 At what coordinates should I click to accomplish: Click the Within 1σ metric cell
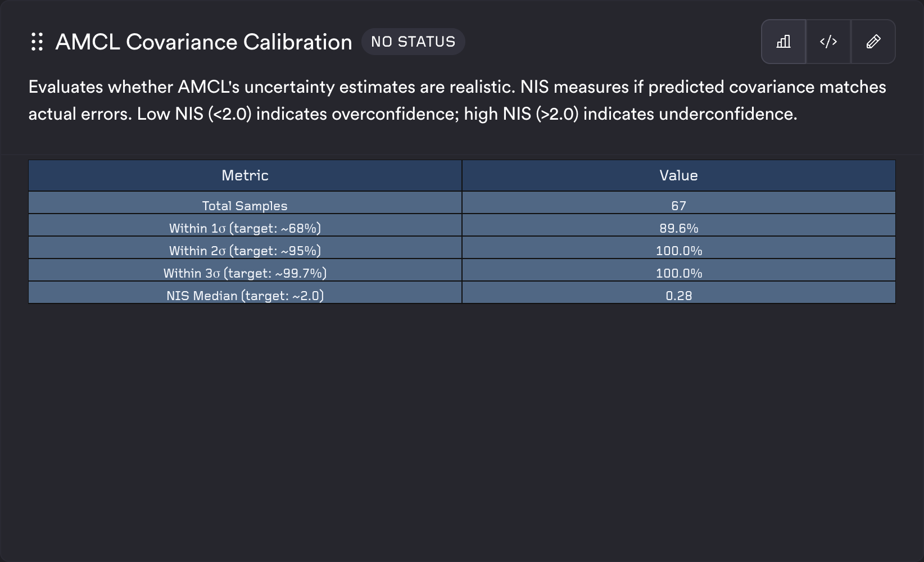tap(244, 228)
